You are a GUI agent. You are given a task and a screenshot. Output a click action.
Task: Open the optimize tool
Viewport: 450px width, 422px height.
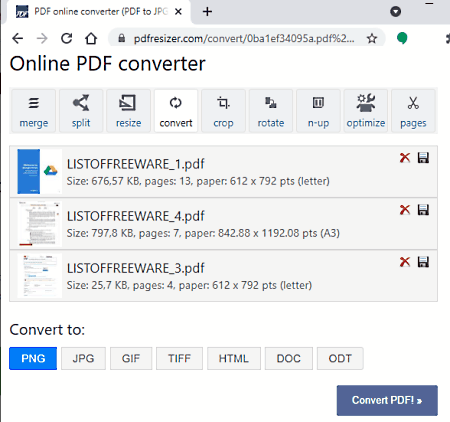point(366,111)
